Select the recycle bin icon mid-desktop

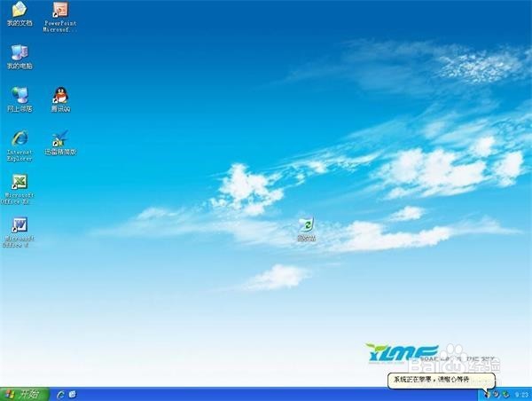click(x=307, y=230)
